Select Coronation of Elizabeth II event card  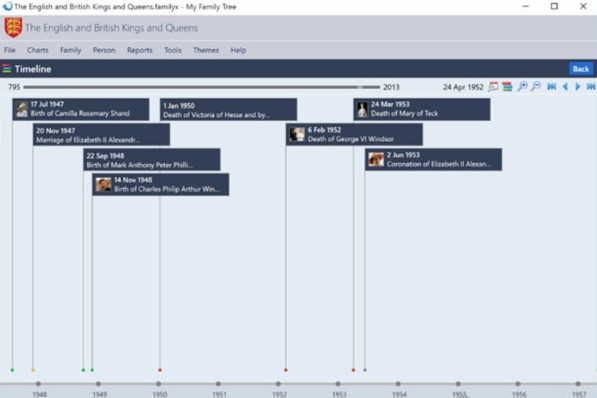click(433, 160)
